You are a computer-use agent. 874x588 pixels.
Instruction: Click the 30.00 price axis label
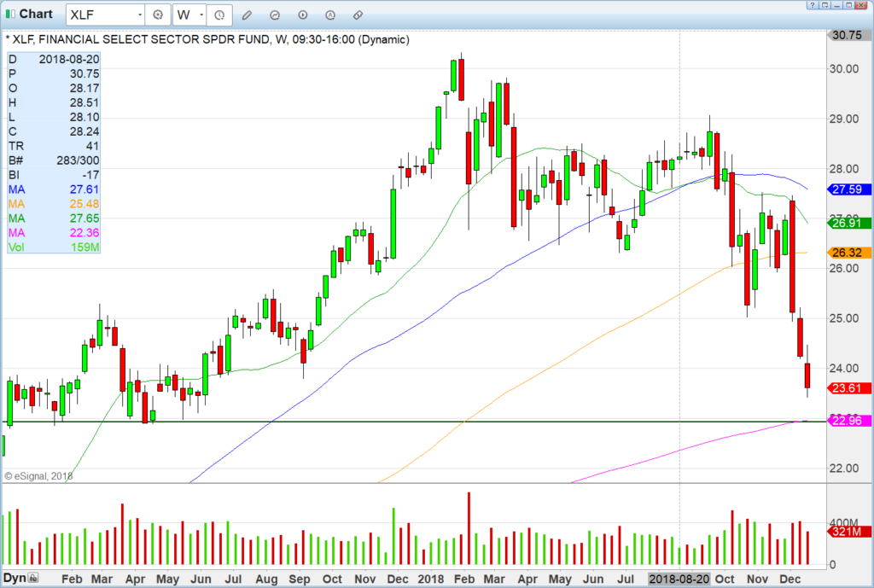[844, 68]
